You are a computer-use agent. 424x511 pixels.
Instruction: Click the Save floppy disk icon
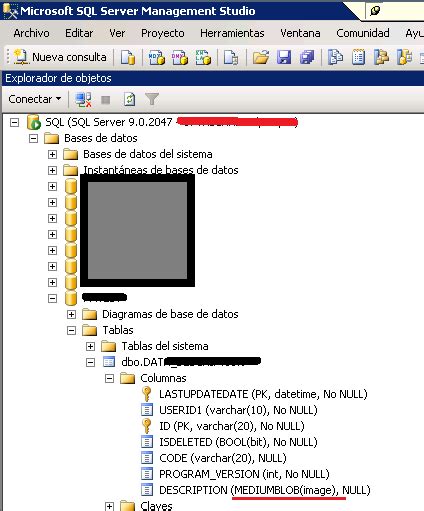click(x=284, y=57)
